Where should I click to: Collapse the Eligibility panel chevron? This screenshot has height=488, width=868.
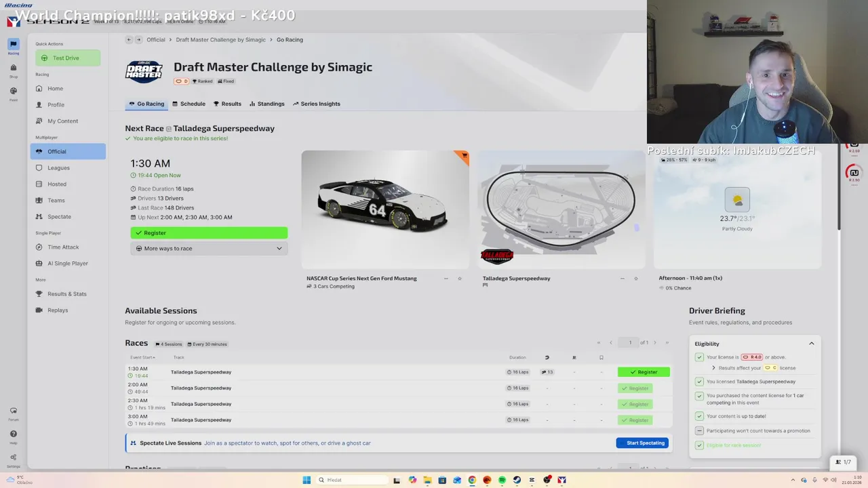point(811,344)
